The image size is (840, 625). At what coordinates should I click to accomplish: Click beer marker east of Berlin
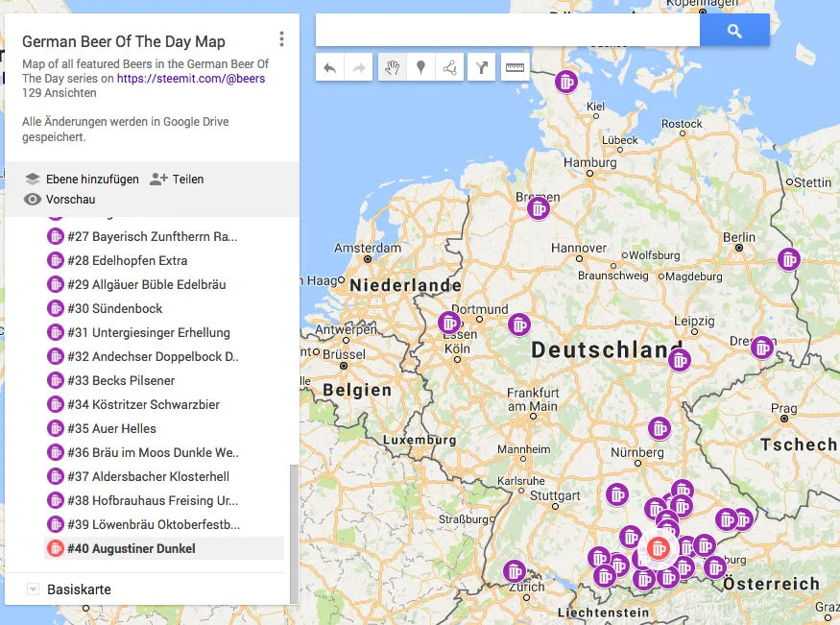click(x=789, y=260)
